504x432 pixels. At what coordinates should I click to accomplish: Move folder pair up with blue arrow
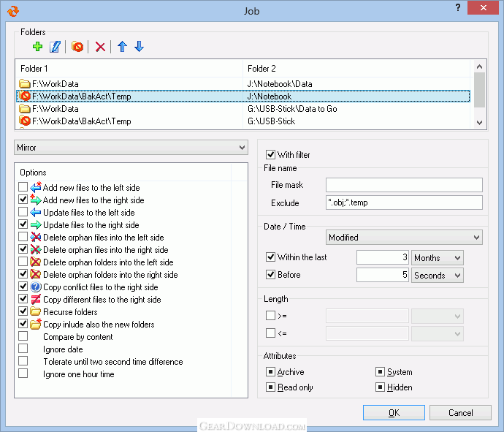[x=122, y=47]
